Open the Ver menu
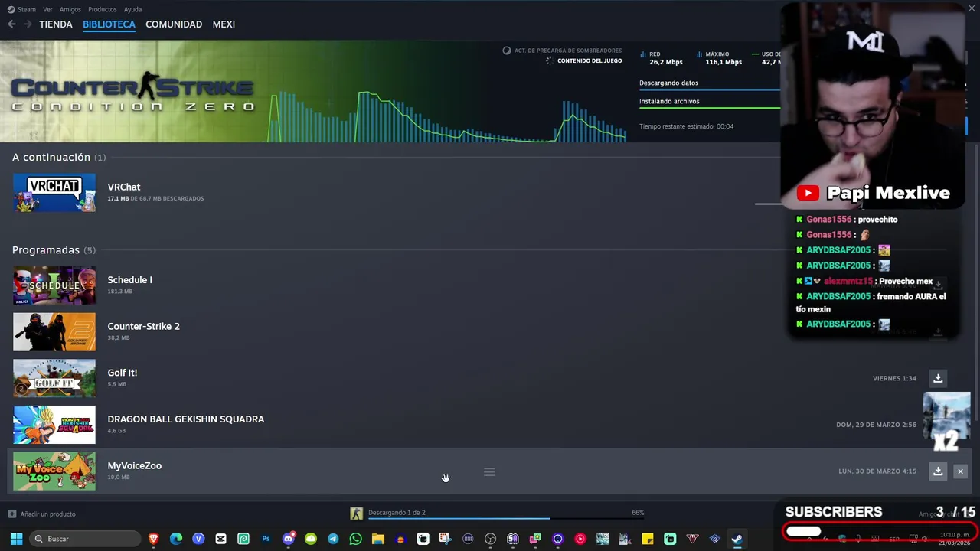980x551 pixels. [x=47, y=9]
